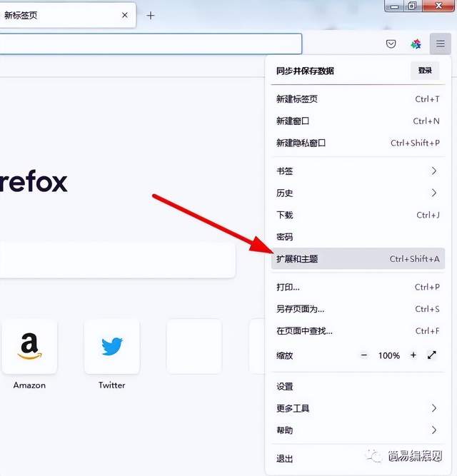Screen dimensions: 457x476
Task: Click 同步并保存数据 heading entry
Action: [x=305, y=71]
